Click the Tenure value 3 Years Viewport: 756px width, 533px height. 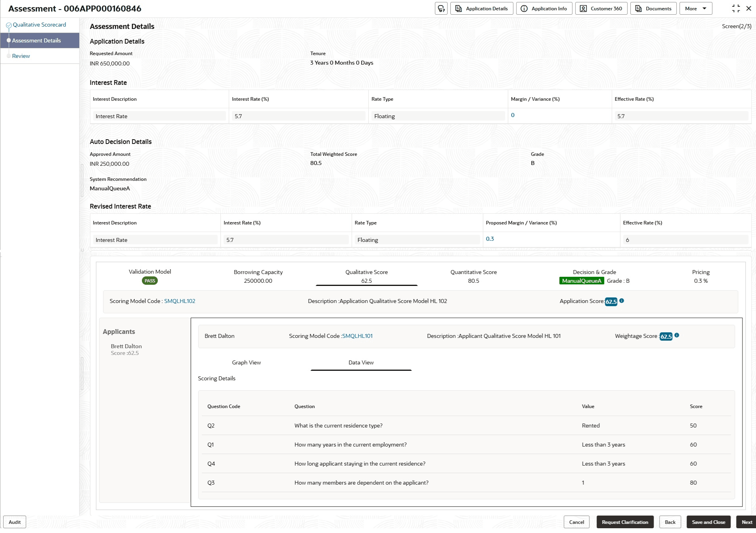point(342,63)
